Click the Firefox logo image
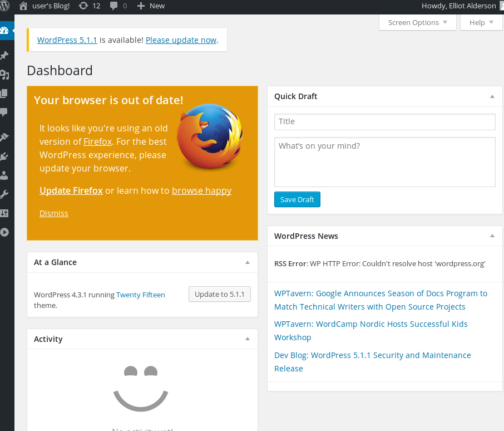 pos(210,136)
